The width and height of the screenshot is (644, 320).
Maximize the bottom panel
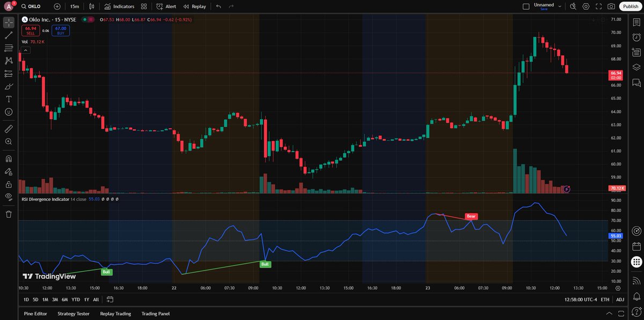[x=620, y=314]
